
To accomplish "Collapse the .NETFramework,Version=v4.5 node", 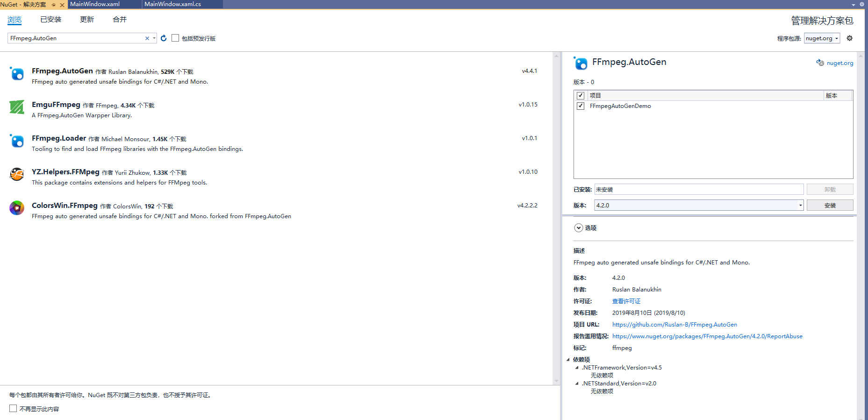I will point(577,368).
